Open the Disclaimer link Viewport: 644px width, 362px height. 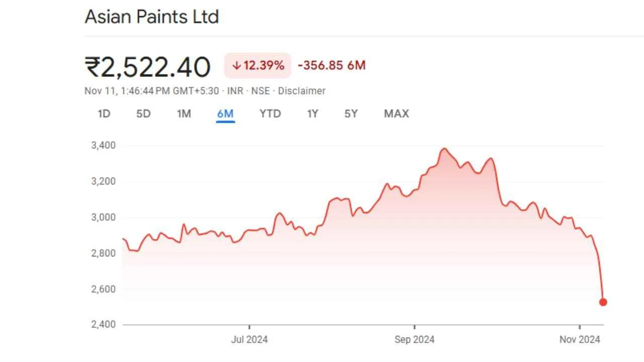(x=301, y=91)
